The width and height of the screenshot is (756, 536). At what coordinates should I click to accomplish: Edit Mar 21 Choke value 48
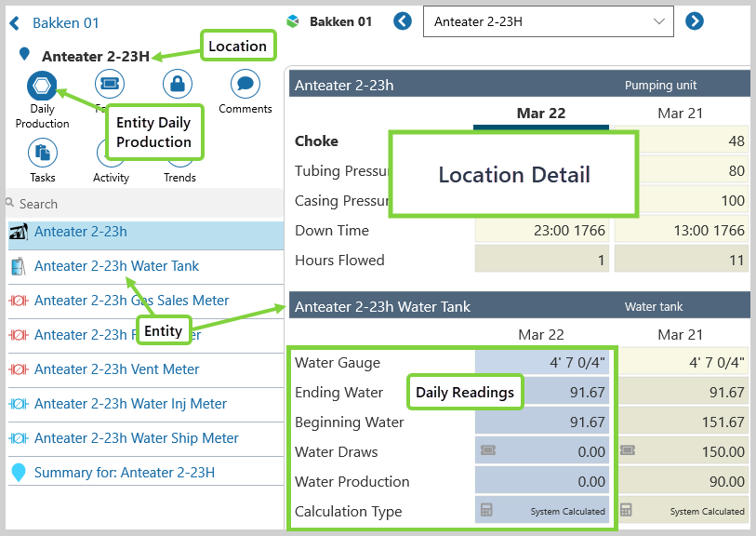694,141
